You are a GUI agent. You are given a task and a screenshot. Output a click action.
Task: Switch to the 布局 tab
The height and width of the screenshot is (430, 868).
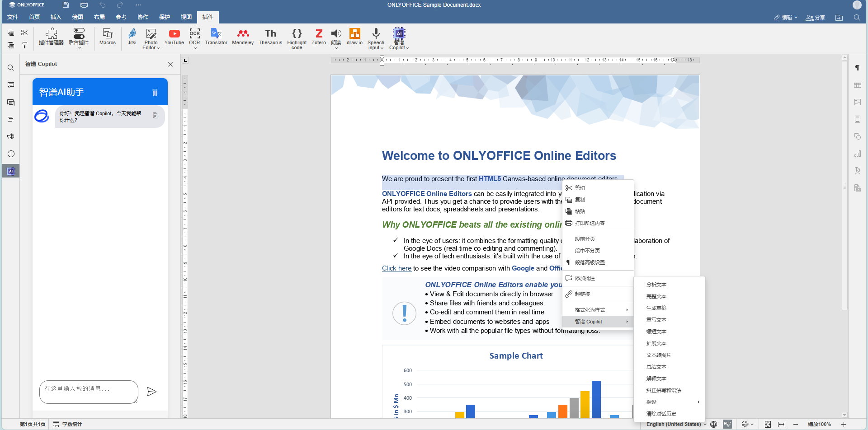tap(99, 17)
